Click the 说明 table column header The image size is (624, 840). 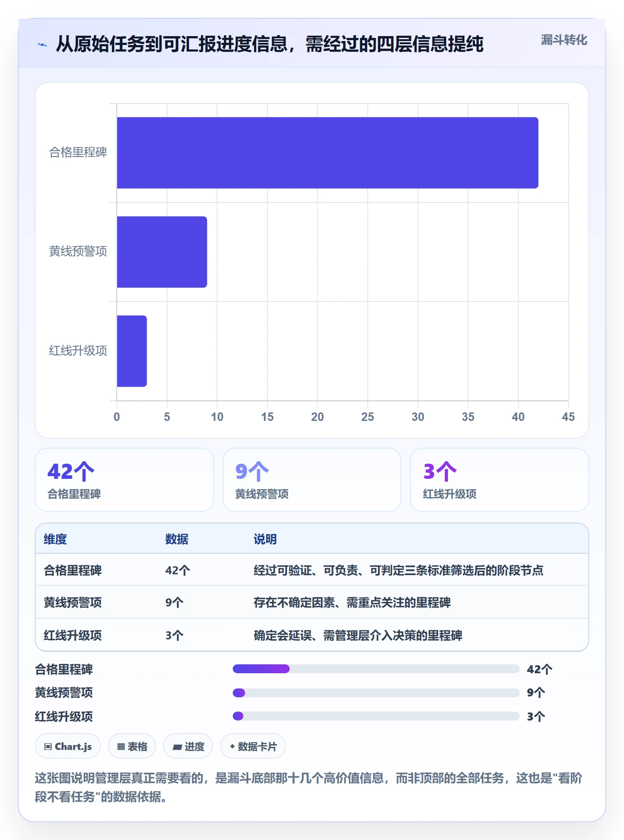point(265,539)
